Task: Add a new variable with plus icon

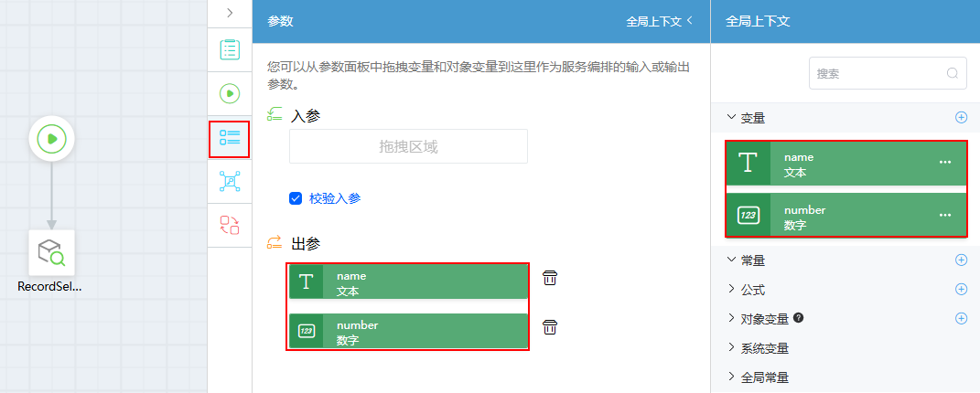Action: 962,117
